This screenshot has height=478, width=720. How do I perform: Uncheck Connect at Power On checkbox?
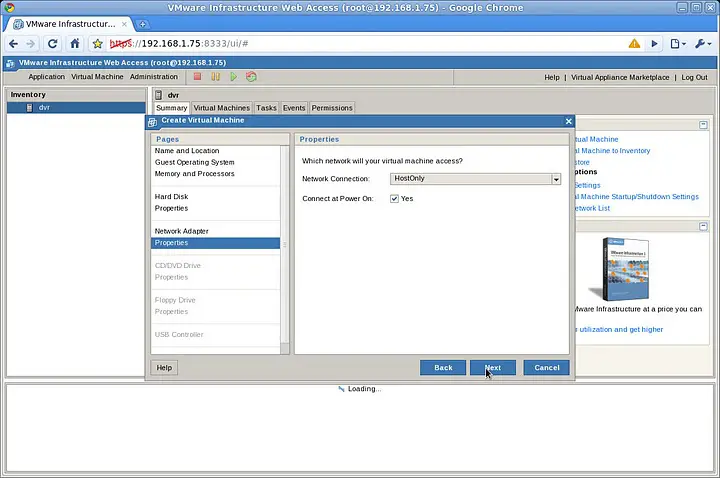pyautogui.click(x=394, y=198)
